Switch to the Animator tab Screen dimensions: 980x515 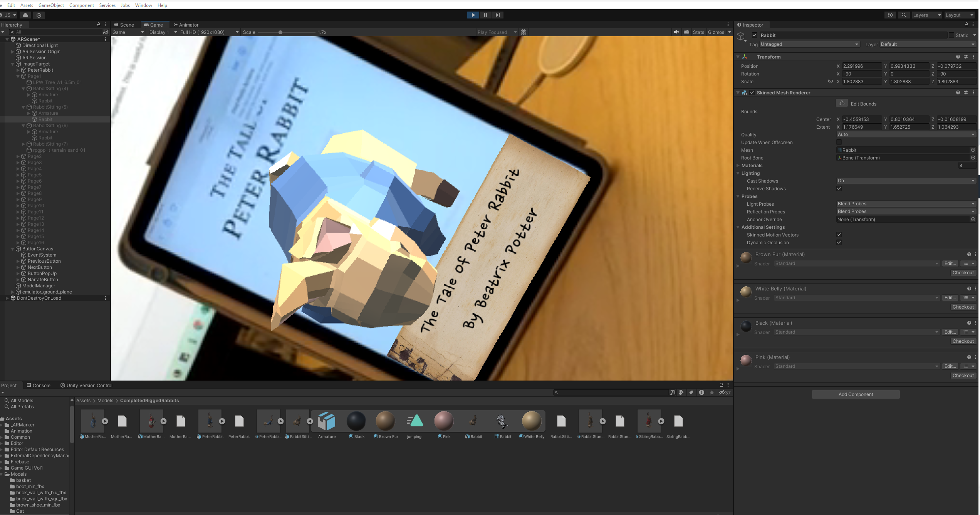pyautogui.click(x=186, y=25)
